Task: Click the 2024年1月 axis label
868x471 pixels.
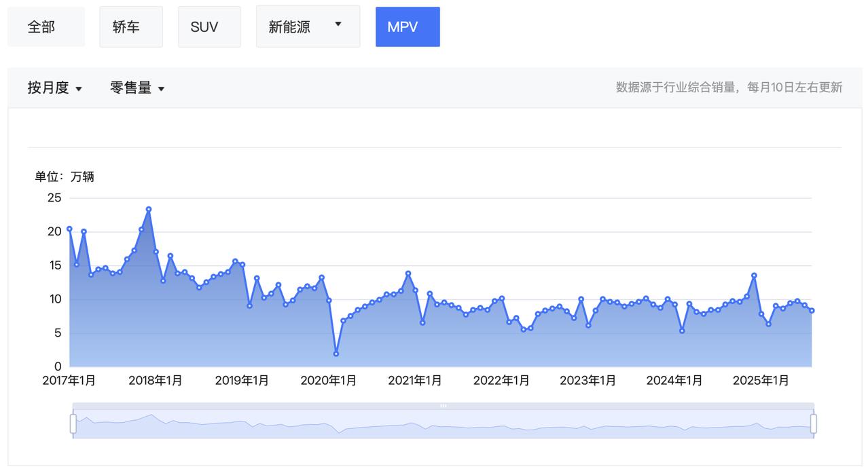Action: click(x=674, y=381)
